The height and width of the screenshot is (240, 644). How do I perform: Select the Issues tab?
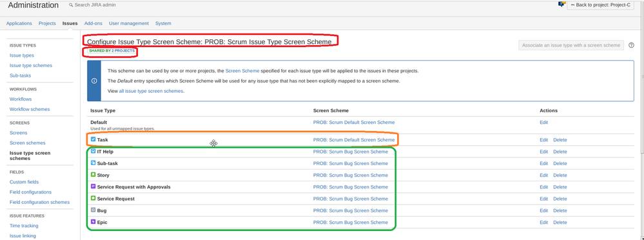pos(70,23)
